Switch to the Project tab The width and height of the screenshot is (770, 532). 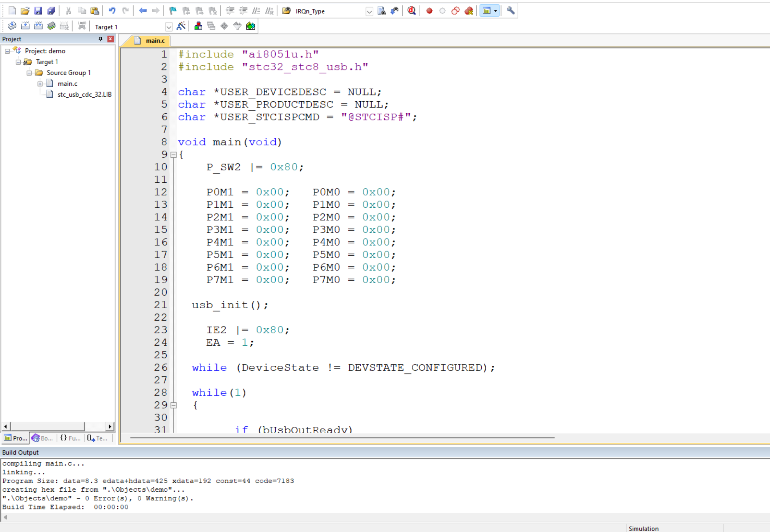click(16, 438)
